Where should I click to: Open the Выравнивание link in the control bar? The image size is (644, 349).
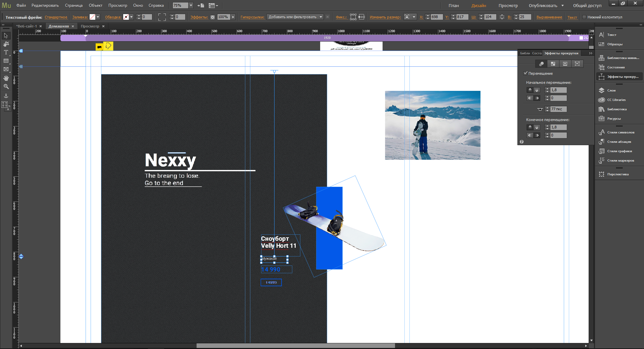pos(549,17)
